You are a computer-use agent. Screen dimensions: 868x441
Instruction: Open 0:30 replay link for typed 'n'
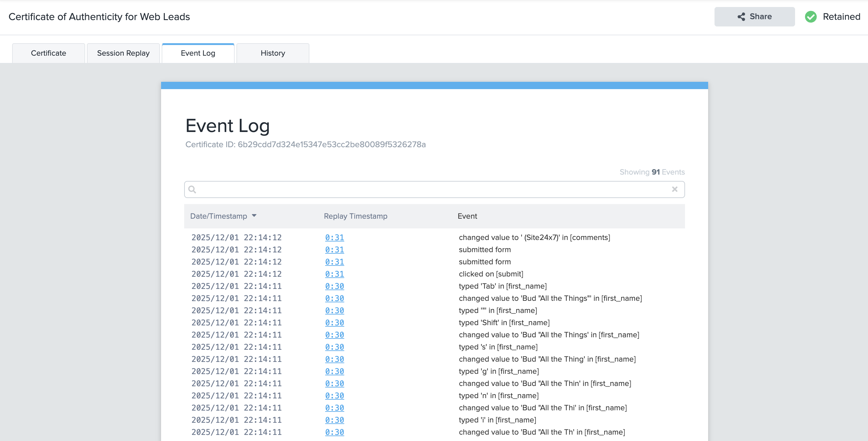pos(334,395)
